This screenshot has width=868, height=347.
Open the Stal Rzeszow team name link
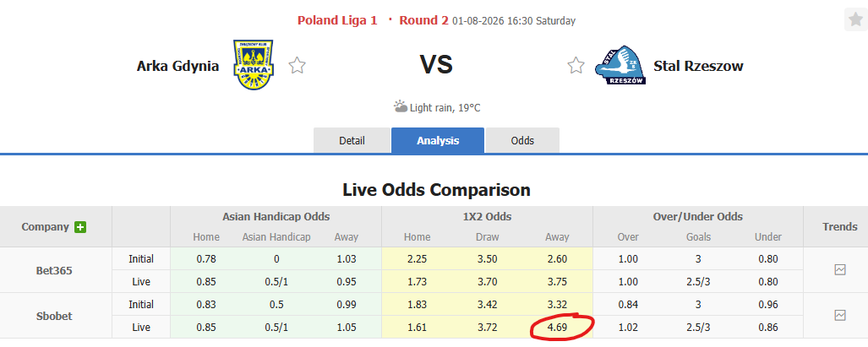pyautogui.click(x=698, y=66)
